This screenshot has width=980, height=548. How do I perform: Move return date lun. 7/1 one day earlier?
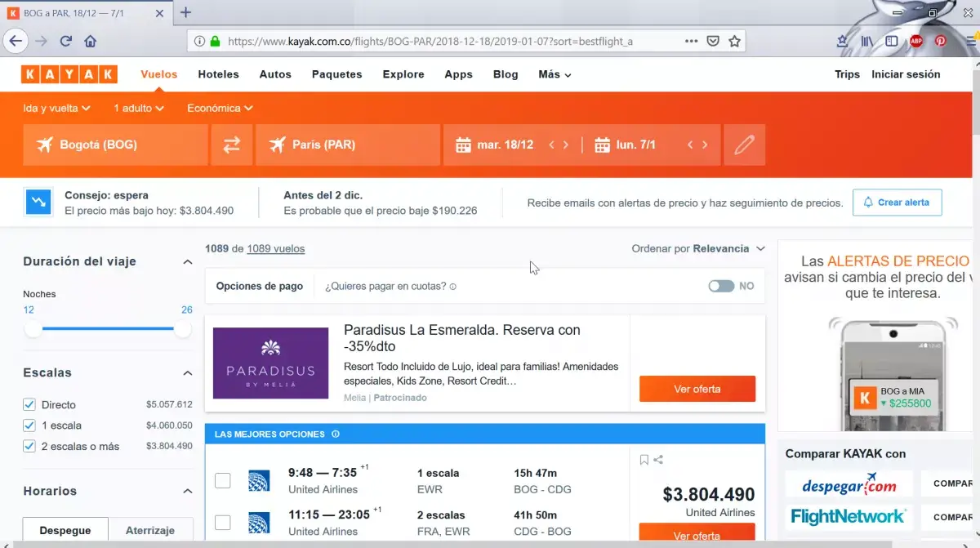pyautogui.click(x=690, y=145)
